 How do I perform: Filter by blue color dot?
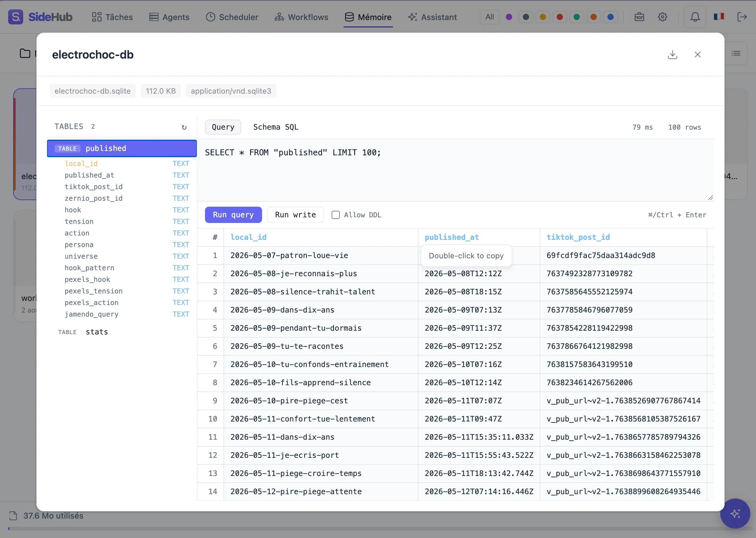click(x=610, y=17)
